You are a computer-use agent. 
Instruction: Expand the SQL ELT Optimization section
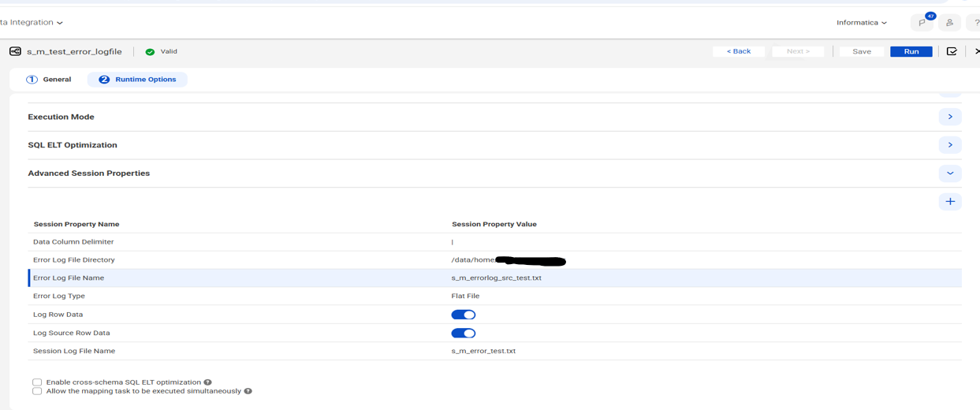[950, 145]
